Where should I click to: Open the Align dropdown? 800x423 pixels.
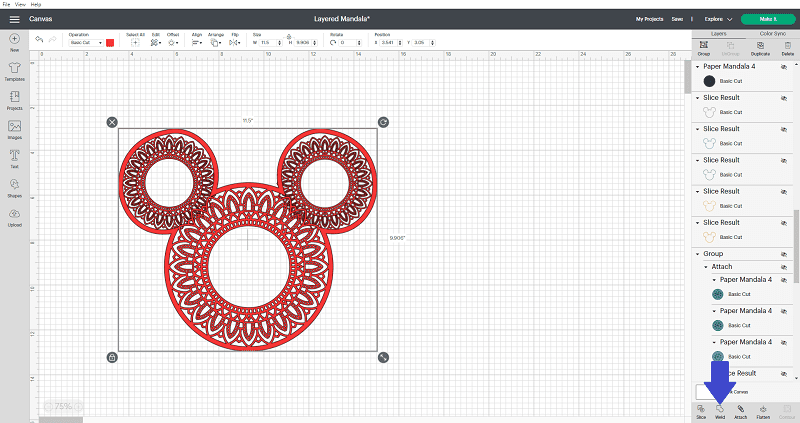coord(196,43)
